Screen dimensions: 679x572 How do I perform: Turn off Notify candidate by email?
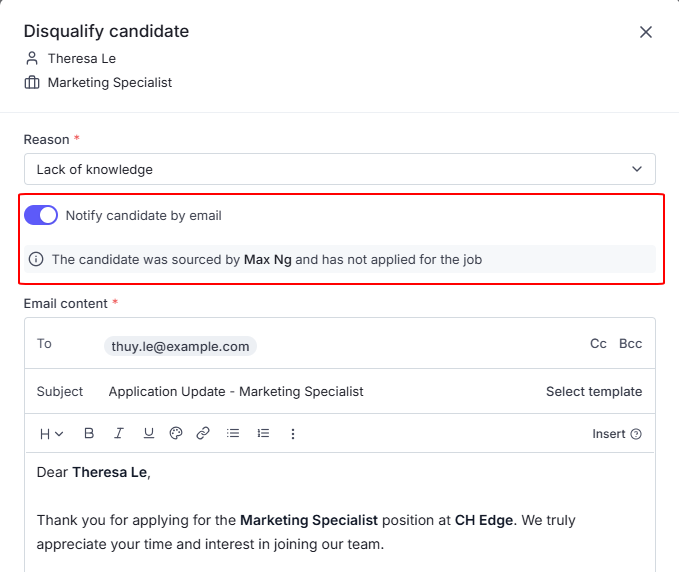[x=41, y=215]
